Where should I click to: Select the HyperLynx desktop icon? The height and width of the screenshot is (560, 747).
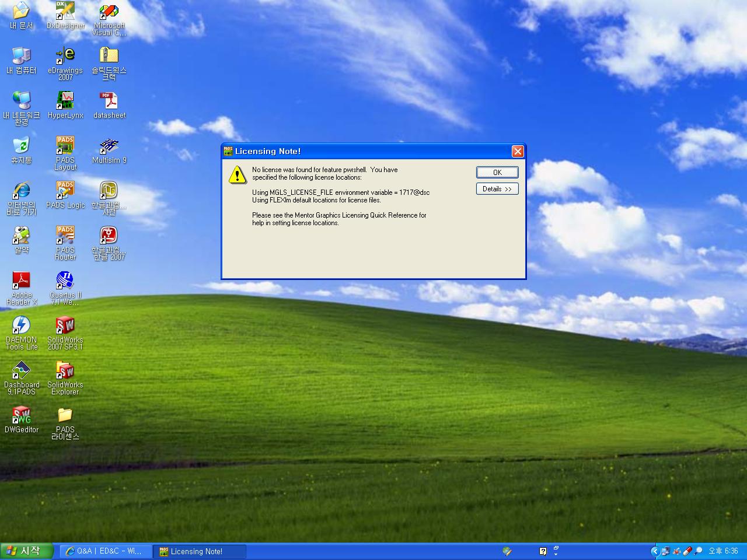click(65, 101)
